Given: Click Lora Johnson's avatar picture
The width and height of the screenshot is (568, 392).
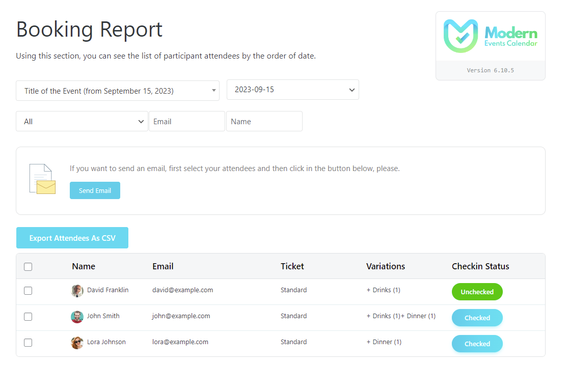Looking at the screenshot, I should click(x=77, y=343).
